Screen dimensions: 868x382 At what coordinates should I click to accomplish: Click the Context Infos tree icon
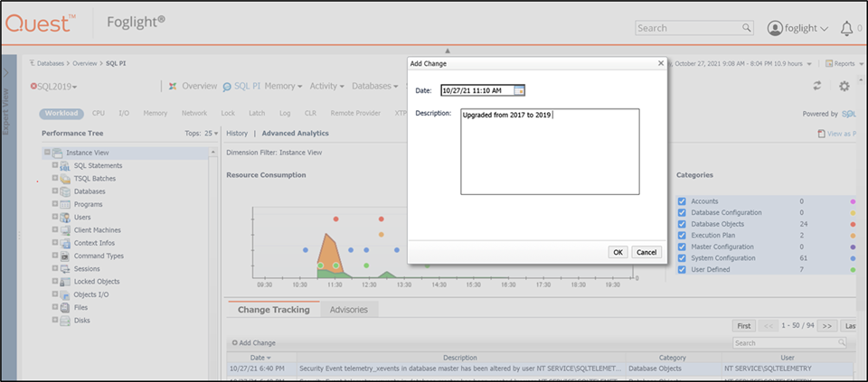65,243
